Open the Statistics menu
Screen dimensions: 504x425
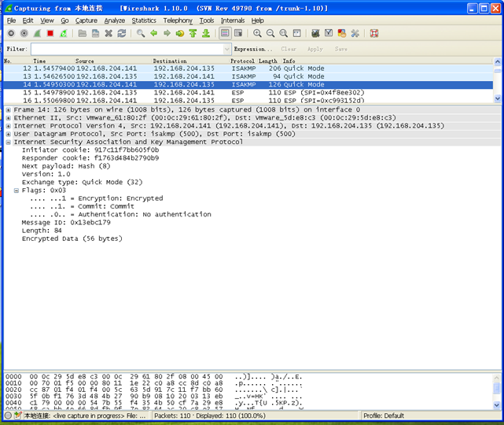coord(144,20)
